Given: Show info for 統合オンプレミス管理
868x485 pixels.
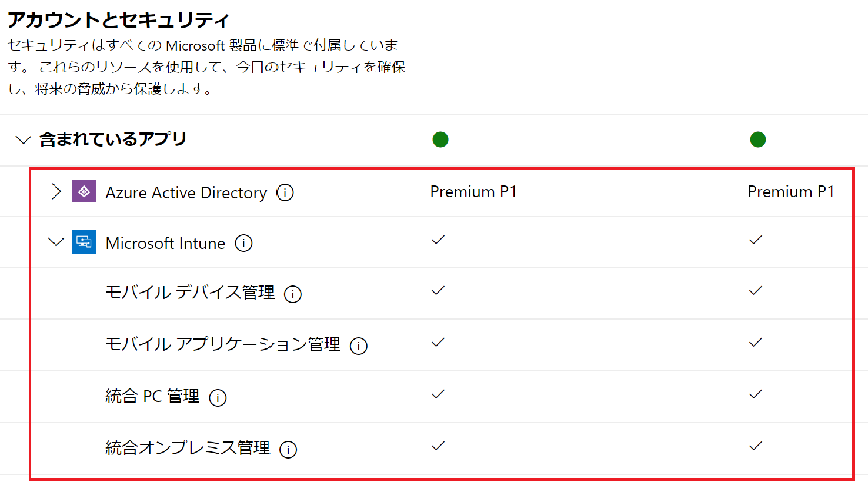Looking at the screenshot, I should point(288,449).
